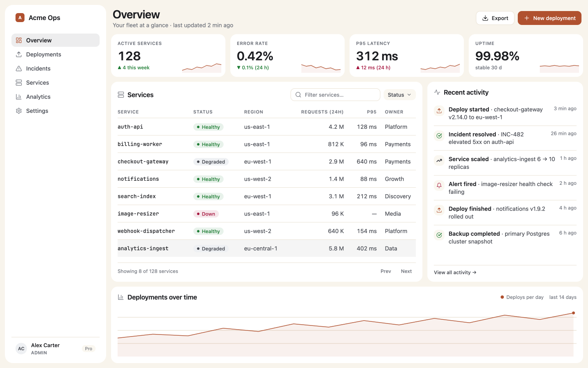Click the Recent activity pulse icon

437,92
